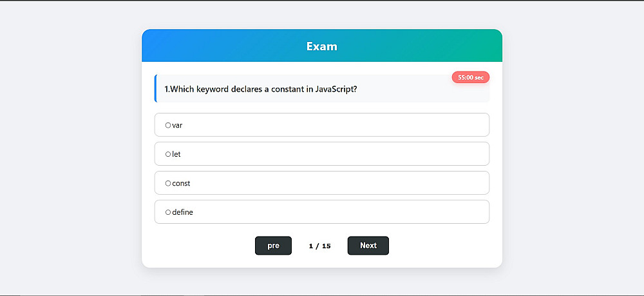
Task: Select the 'var' radio button
Action: click(x=168, y=125)
